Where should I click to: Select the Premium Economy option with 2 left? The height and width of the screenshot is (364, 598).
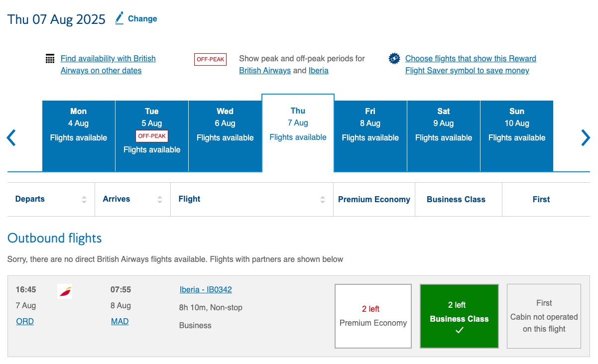373,316
